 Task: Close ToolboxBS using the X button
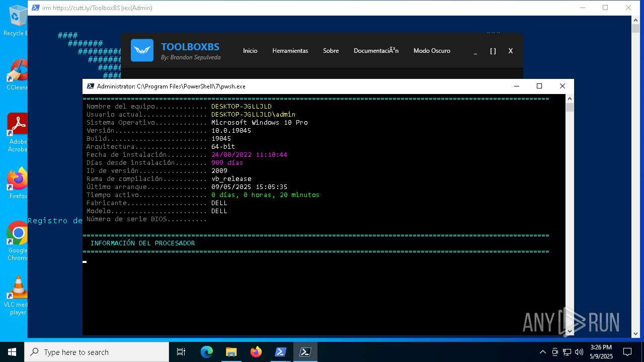point(511,51)
